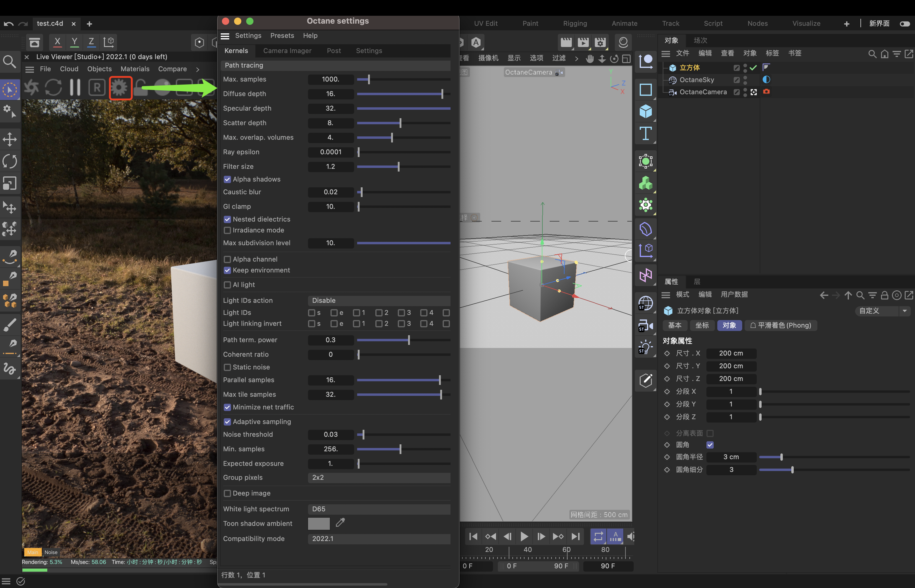Switch to Camera Imager tab

287,51
